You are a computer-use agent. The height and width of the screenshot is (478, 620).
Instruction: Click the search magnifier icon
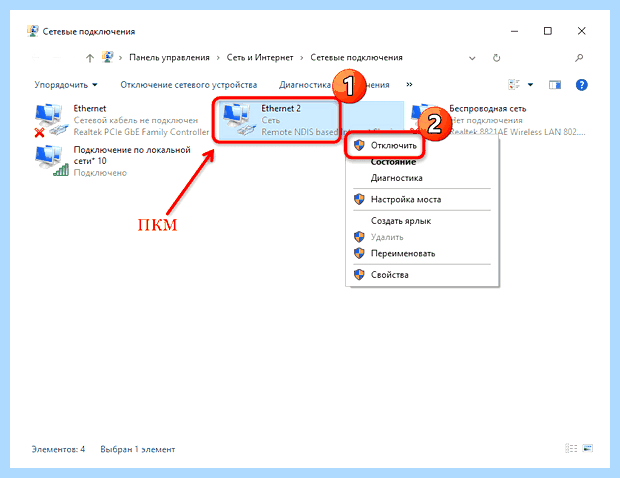579,58
